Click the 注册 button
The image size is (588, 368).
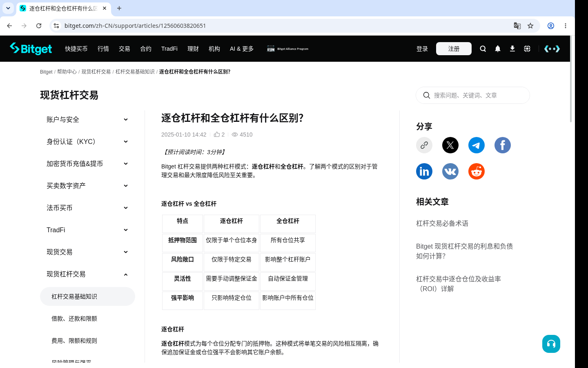tap(454, 49)
